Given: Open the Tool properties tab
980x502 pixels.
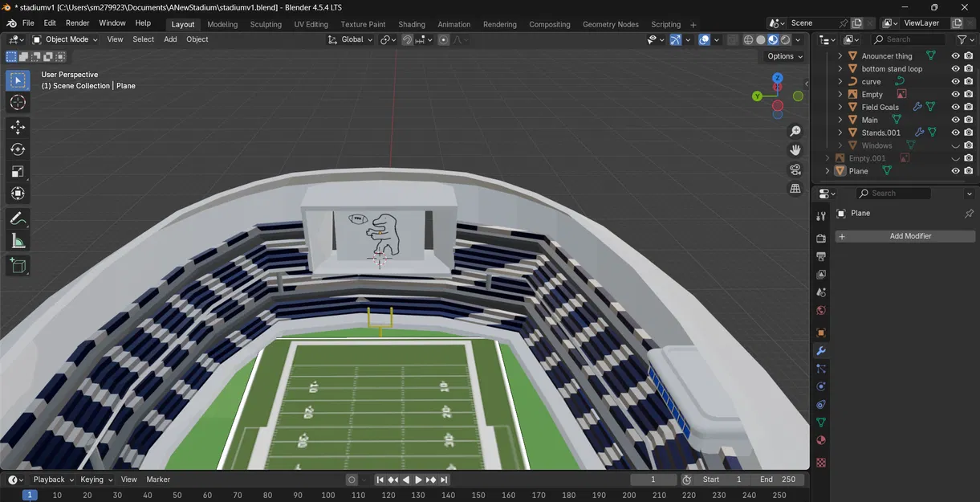Looking at the screenshot, I should click(821, 216).
